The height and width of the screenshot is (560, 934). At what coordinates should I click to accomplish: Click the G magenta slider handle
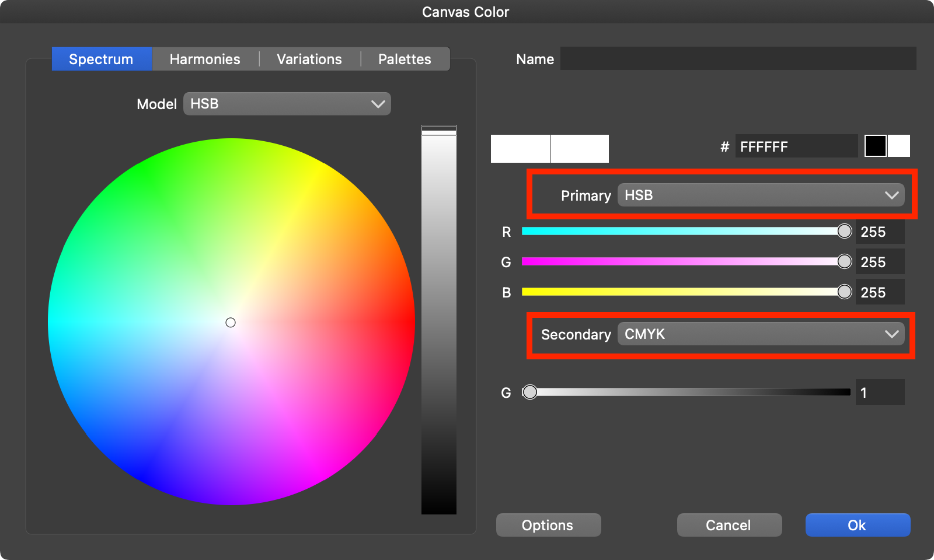(844, 262)
